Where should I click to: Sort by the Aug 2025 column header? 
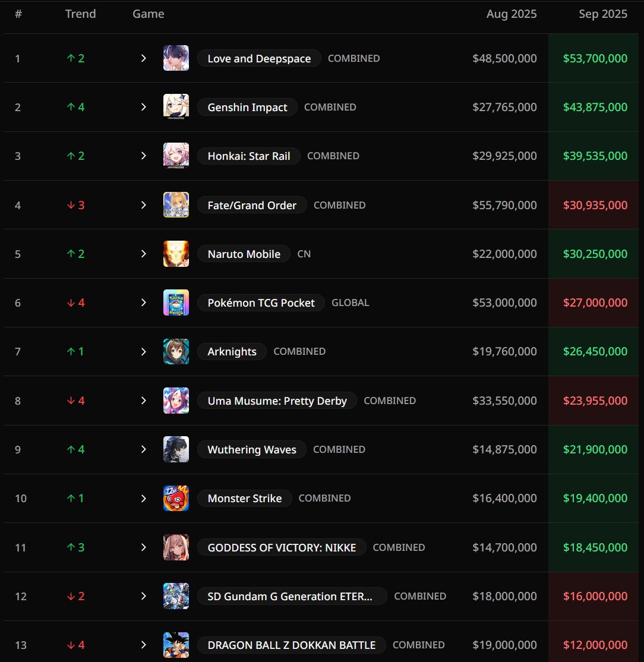(x=512, y=14)
